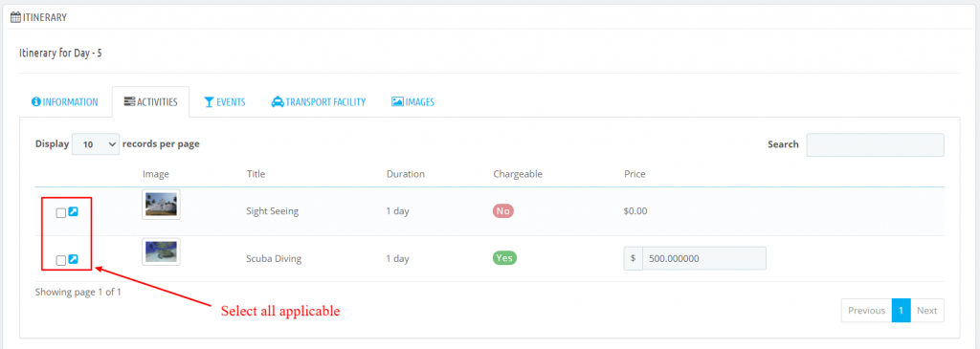Switch to the Transport Facility tab
980x349 pixels.
click(318, 101)
